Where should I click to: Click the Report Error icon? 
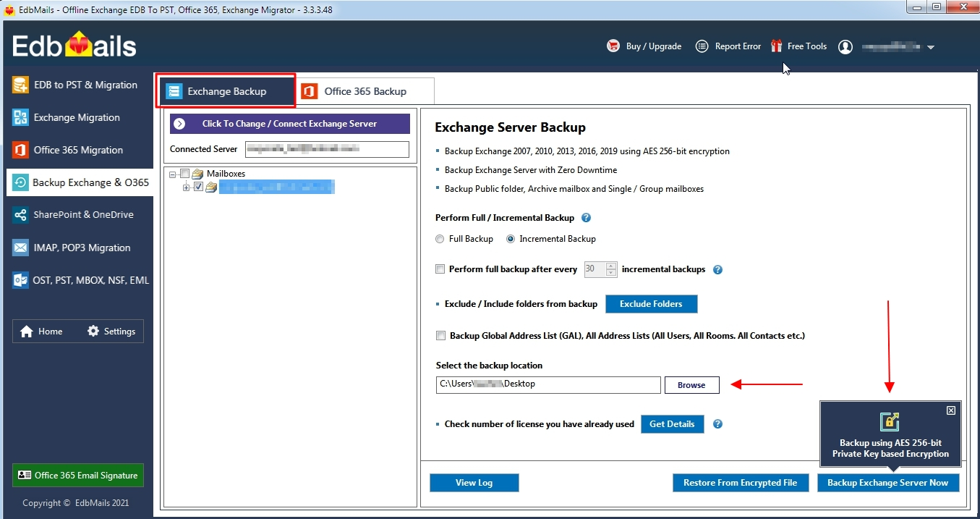[701, 46]
